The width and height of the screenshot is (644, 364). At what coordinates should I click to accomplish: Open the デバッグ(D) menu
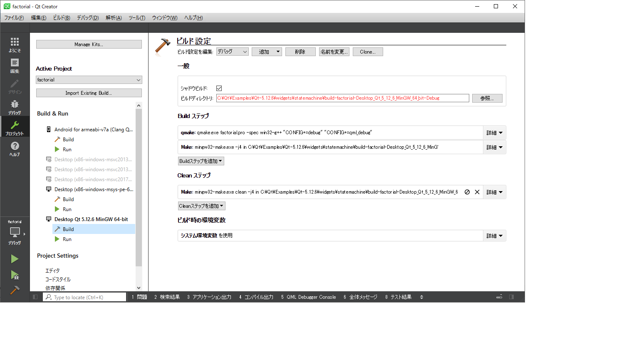88,18
